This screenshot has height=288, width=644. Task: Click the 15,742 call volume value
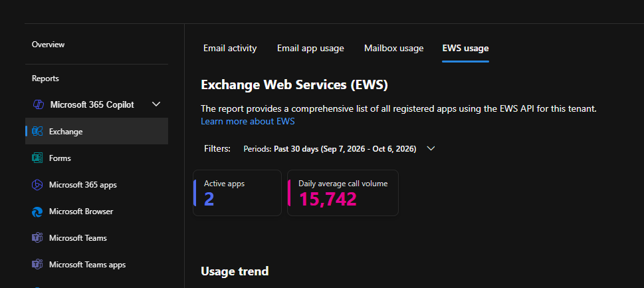328,199
